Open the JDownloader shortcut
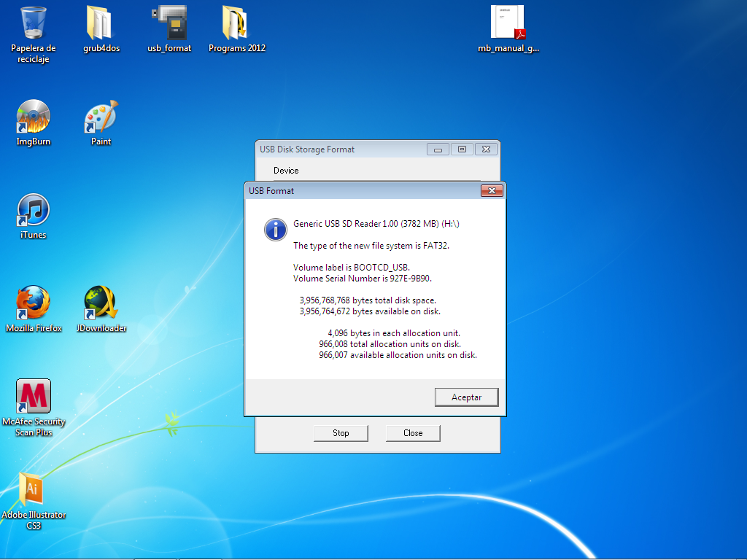This screenshot has height=560, width=747. [x=101, y=303]
